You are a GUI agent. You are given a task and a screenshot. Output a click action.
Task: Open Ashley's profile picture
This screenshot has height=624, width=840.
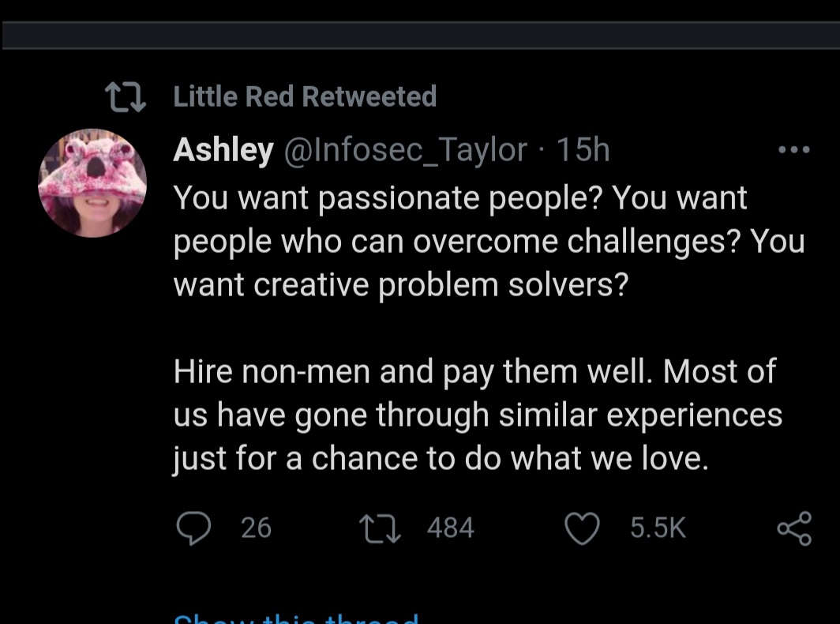92,182
